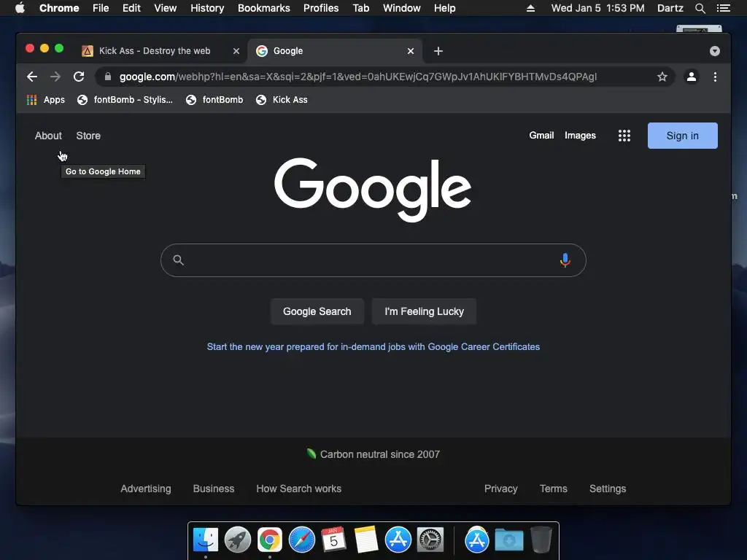This screenshot has width=747, height=560.
Task: Open the Kick Ass bookmark
Action: click(x=282, y=100)
